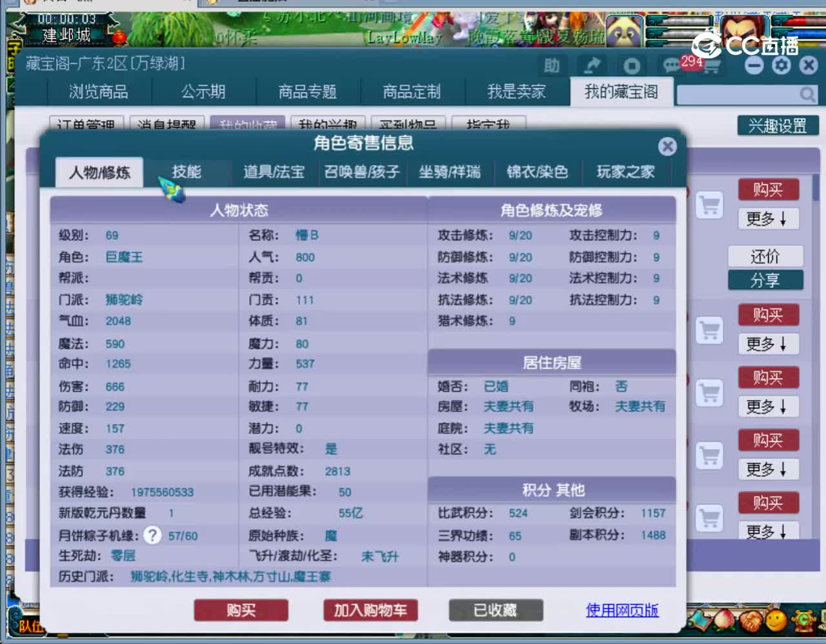Open 商品专题 main tab

pos(308,92)
